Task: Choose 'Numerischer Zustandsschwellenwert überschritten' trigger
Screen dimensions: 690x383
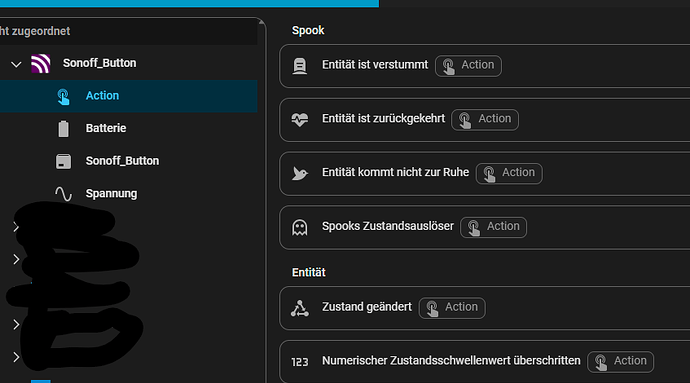Action: tap(484, 361)
